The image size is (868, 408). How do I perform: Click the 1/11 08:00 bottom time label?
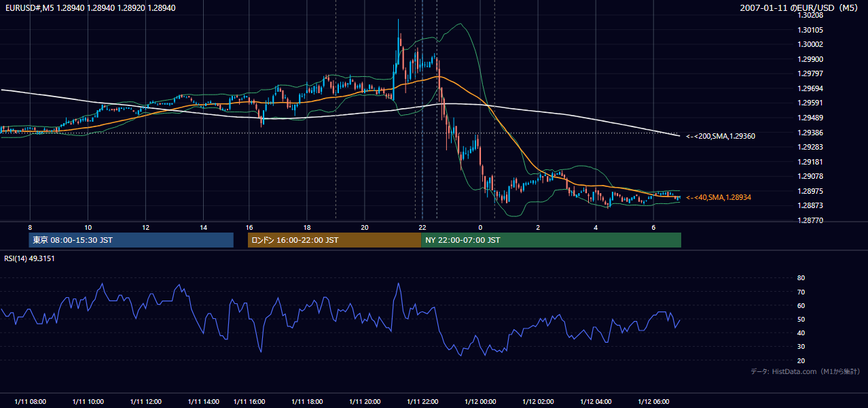pyautogui.click(x=30, y=401)
